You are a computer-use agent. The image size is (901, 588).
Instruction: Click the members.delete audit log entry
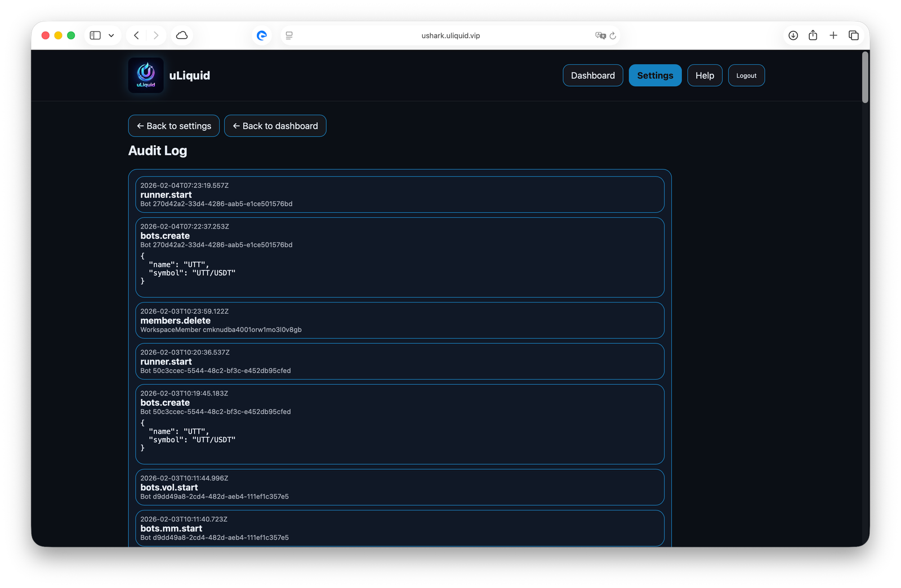point(400,320)
